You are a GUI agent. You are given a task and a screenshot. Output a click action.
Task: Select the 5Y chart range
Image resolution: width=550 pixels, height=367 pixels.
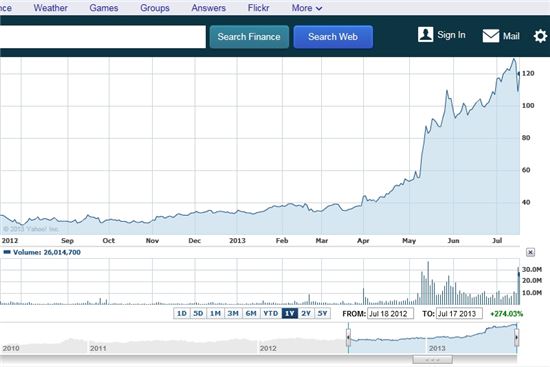(x=323, y=313)
